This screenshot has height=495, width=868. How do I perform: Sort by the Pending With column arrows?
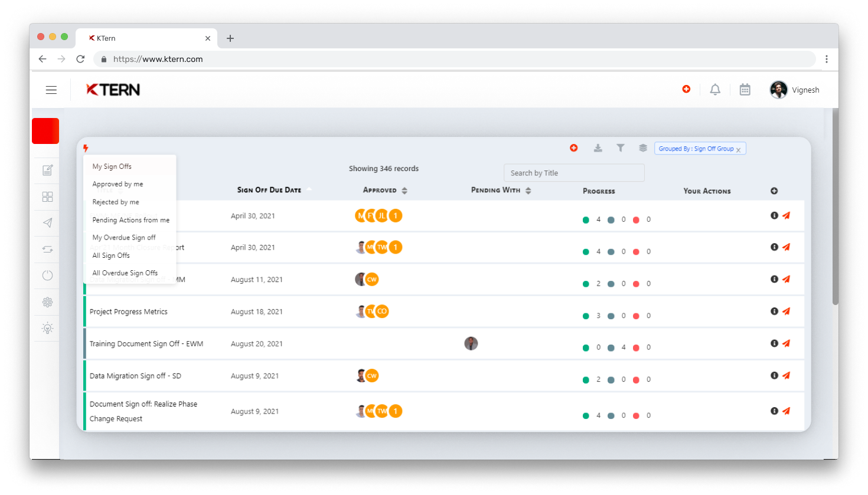tap(528, 191)
